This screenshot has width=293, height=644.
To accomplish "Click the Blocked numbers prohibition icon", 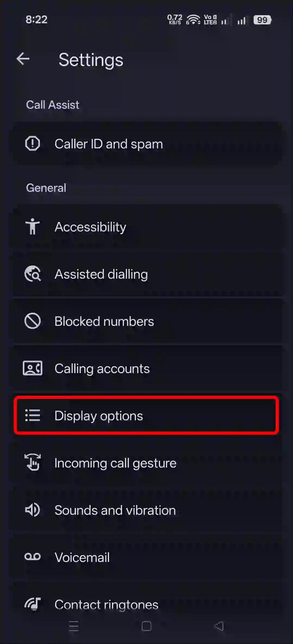I will 32,321.
